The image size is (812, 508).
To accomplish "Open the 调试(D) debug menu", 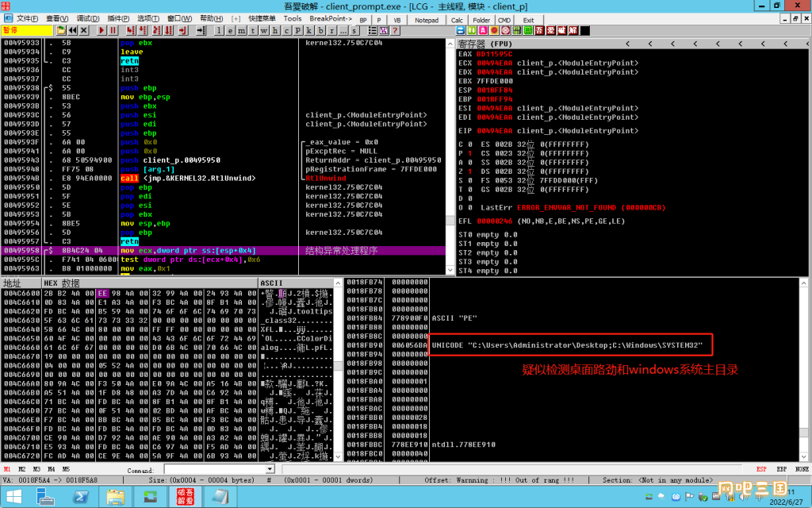I will point(87,19).
